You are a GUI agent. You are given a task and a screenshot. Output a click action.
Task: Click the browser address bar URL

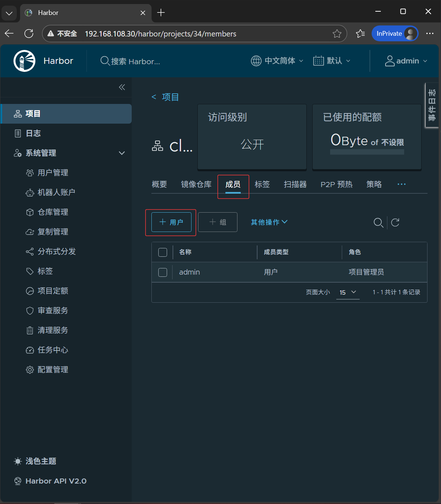(x=160, y=34)
